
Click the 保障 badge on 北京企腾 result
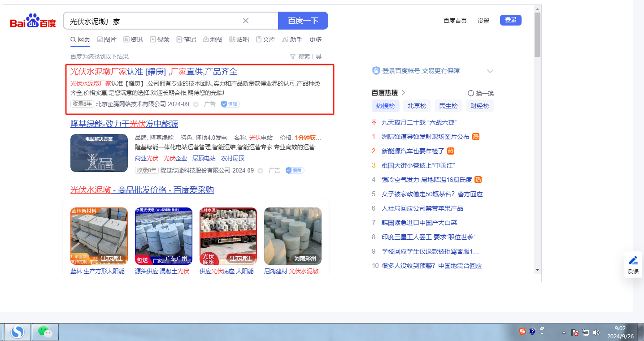(230, 104)
